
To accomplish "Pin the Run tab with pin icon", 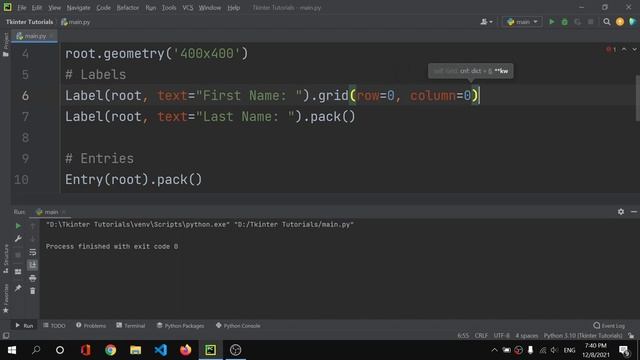I will coord(18,288).
